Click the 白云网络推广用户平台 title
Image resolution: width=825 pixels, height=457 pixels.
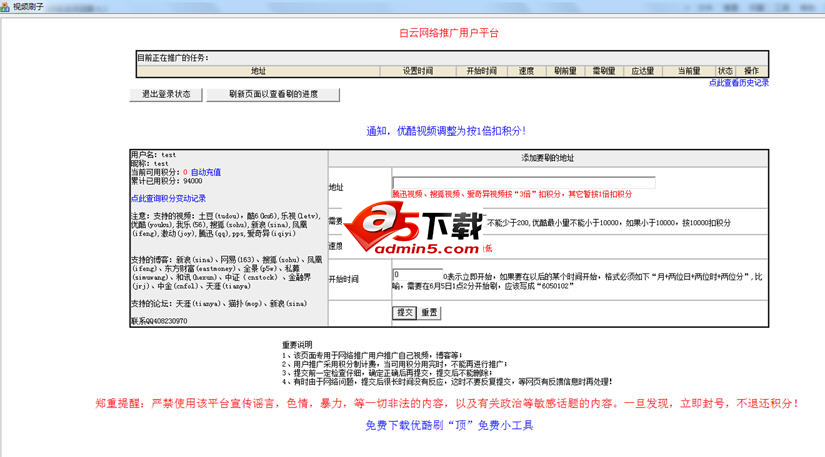[449, 33]
